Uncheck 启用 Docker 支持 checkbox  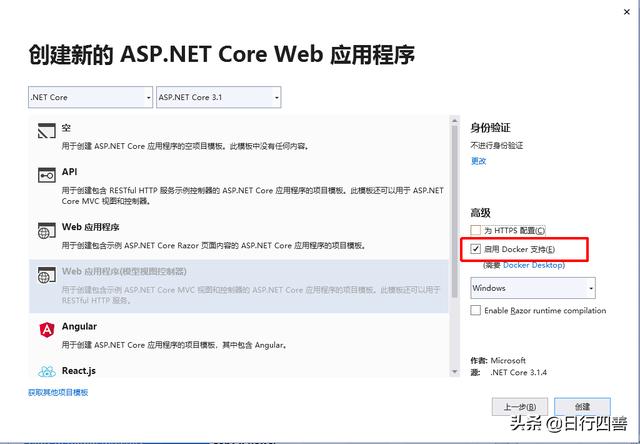click(x=476, y=249)
